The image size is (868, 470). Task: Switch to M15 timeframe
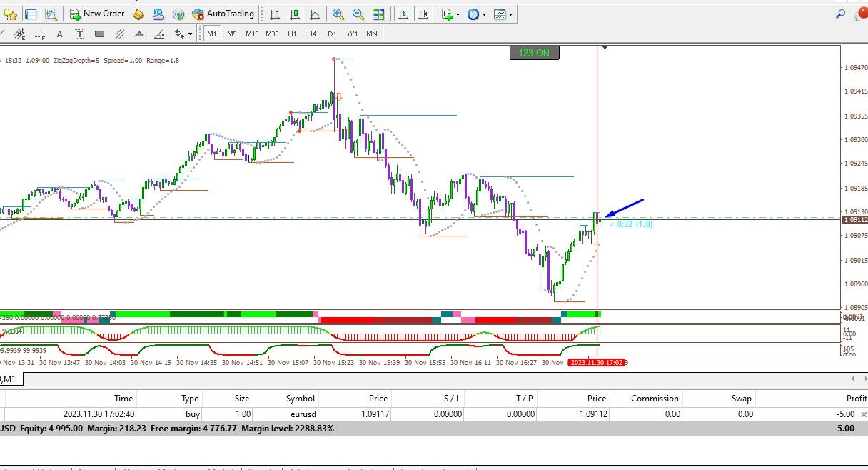pos(252,34)
